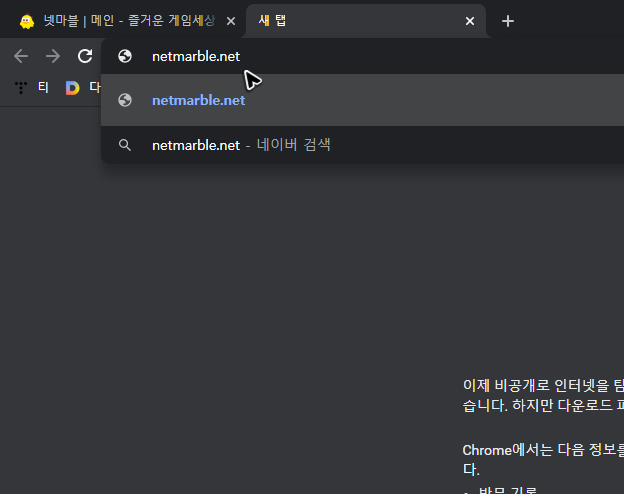Open a new tab with plus button
624x494 pixels.
[508, 21]
